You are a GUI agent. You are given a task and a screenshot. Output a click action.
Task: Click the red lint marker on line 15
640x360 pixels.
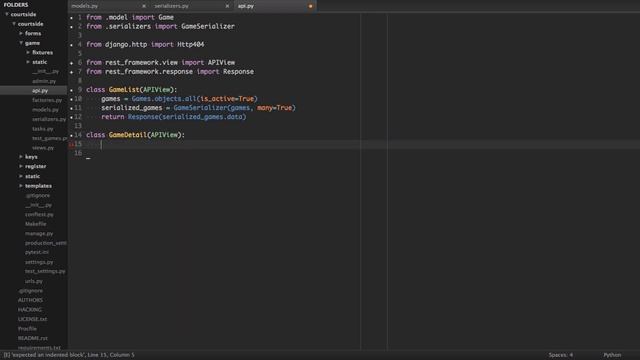click(71, 144)
